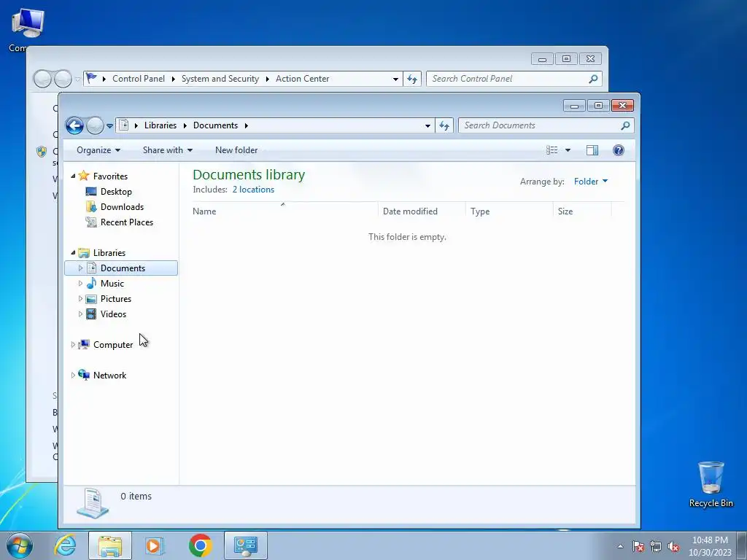
Task: Select Computer in navigation pane
Action: click(113, 345)
